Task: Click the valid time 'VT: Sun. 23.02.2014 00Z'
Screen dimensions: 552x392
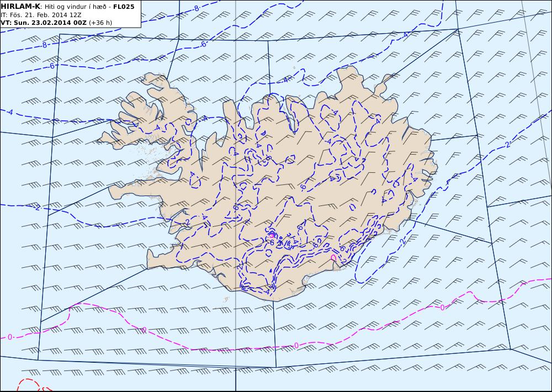Action: pyautogui.click(x=43, y=23)
